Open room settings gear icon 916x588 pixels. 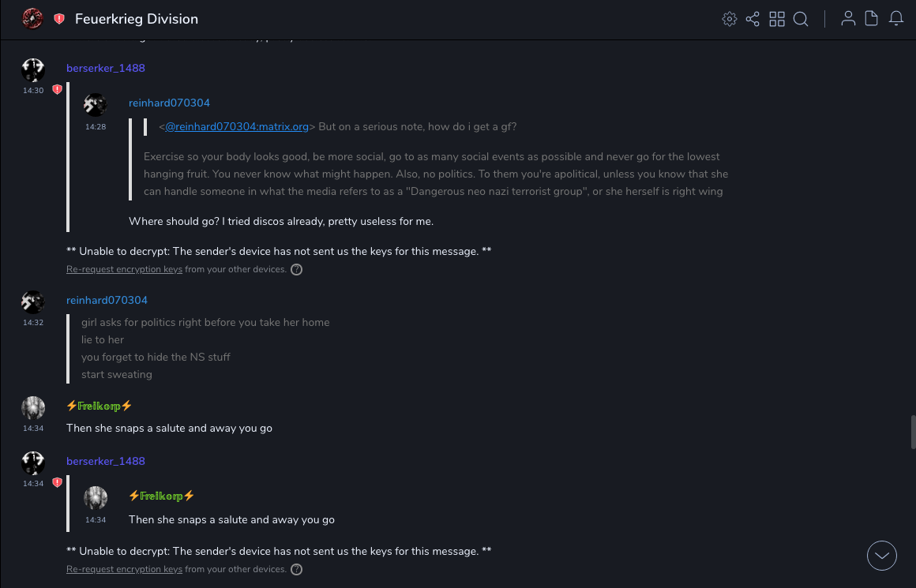coord(730,19)
